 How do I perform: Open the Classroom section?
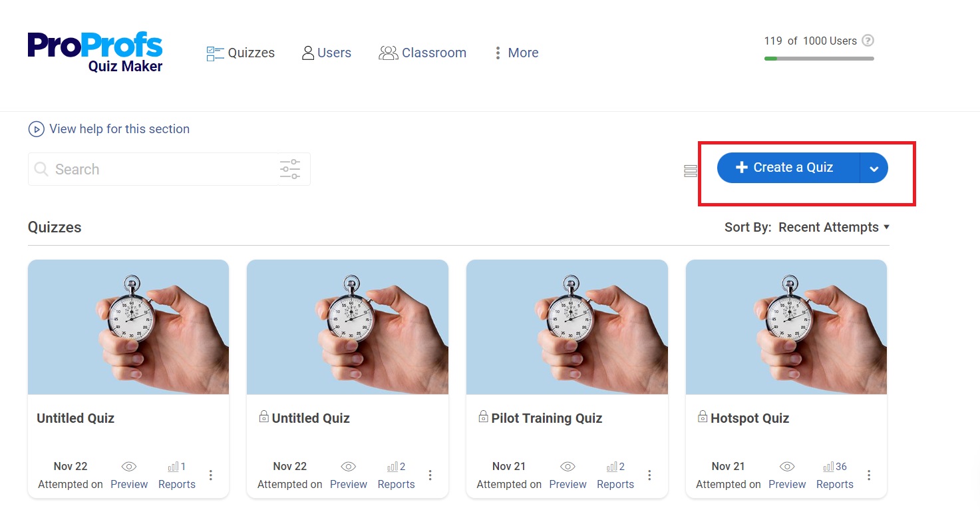pyautogui.click(x=422, y=53)
